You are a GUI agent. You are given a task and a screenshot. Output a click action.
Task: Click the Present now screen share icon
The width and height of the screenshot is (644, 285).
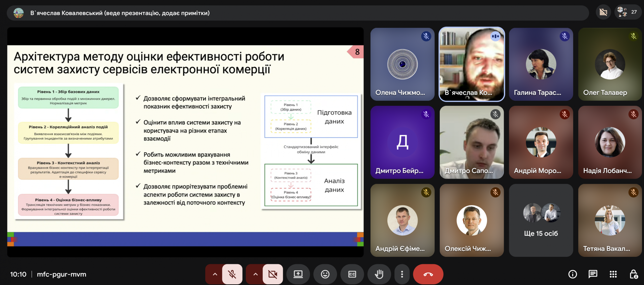[x=298, y=274]
